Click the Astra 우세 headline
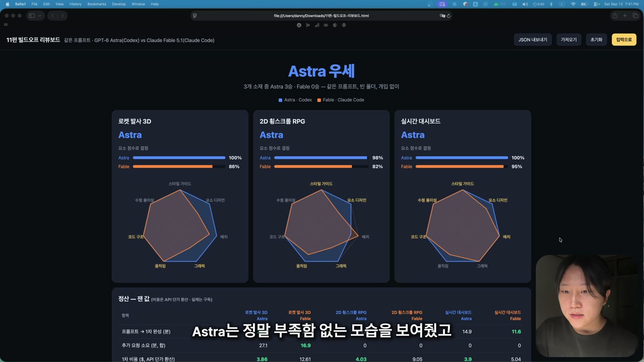This screenshot has height=362, width=644. pyautogui.click(x=321, y=71)
